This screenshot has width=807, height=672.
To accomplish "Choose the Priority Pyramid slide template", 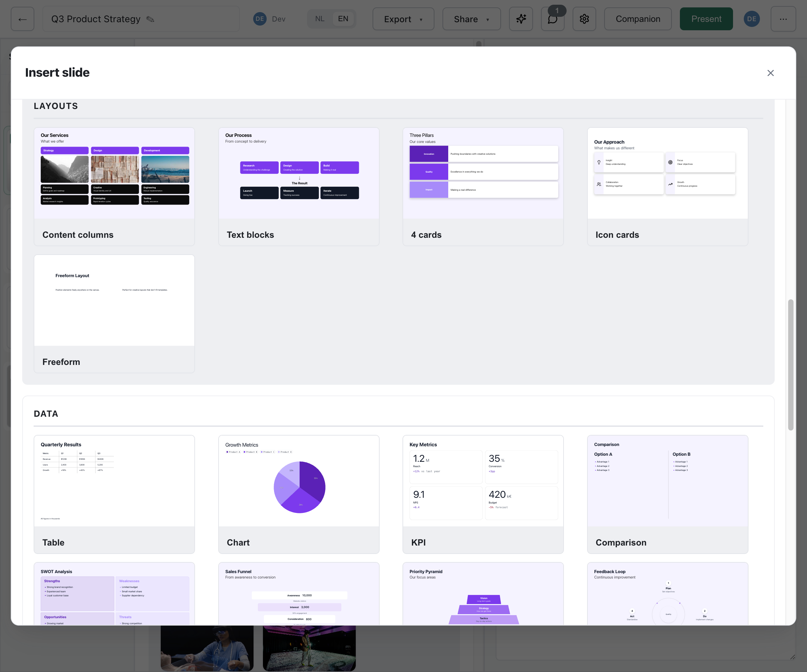I will point(483,594).
